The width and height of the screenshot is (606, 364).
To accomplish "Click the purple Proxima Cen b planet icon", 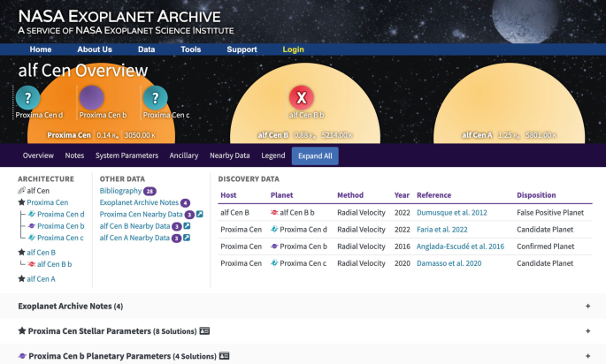I will pos(92,97).
